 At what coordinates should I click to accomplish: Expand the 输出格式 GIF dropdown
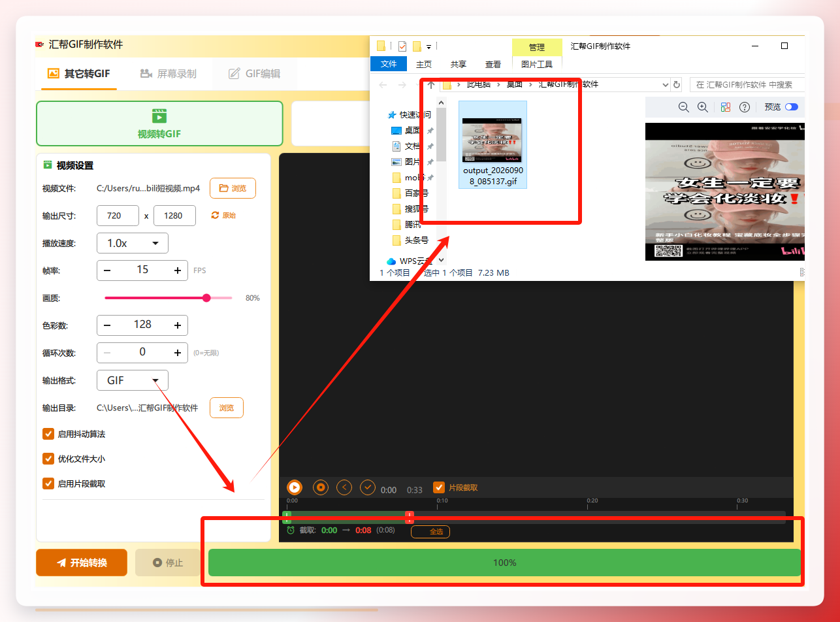[x=133, y=380]
